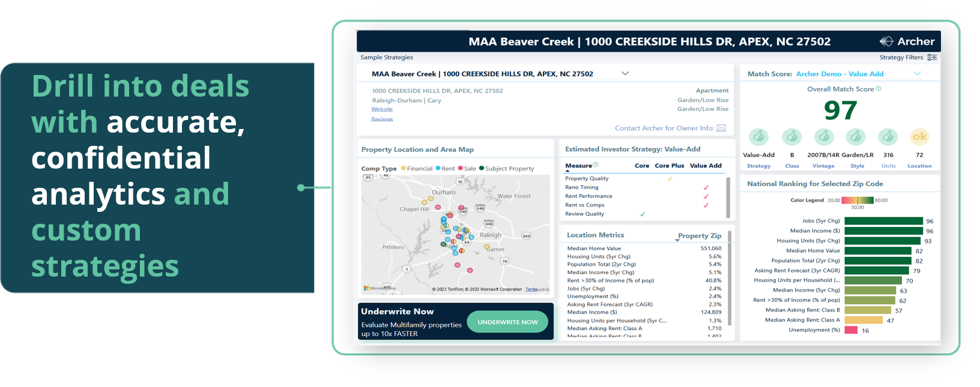Click the Raleigh area on the map
This screenshot has height=387, width=980.
(490, 235)
